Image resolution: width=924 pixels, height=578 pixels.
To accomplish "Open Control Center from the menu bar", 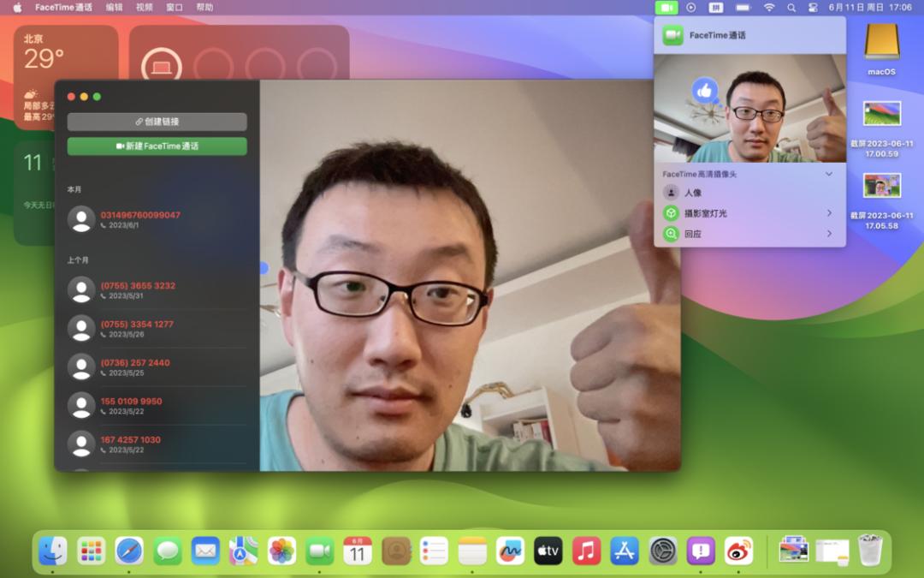I will 813,8.
